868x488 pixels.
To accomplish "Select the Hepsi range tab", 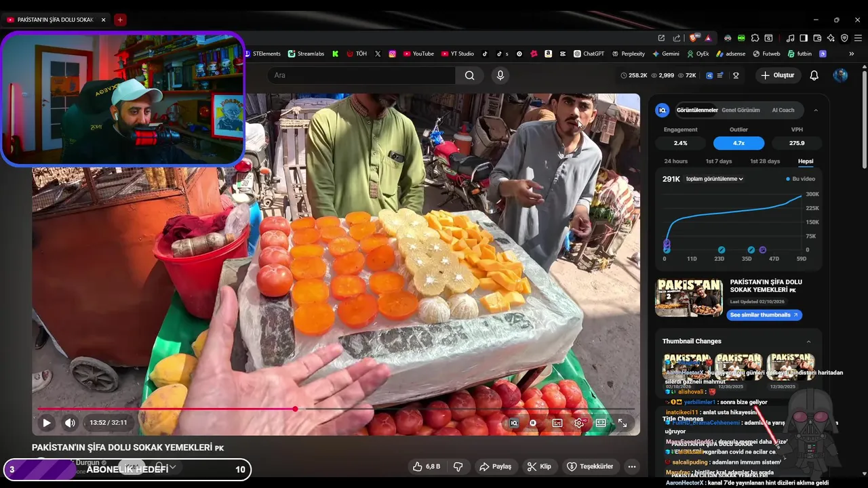I will [x=806, y=161].
